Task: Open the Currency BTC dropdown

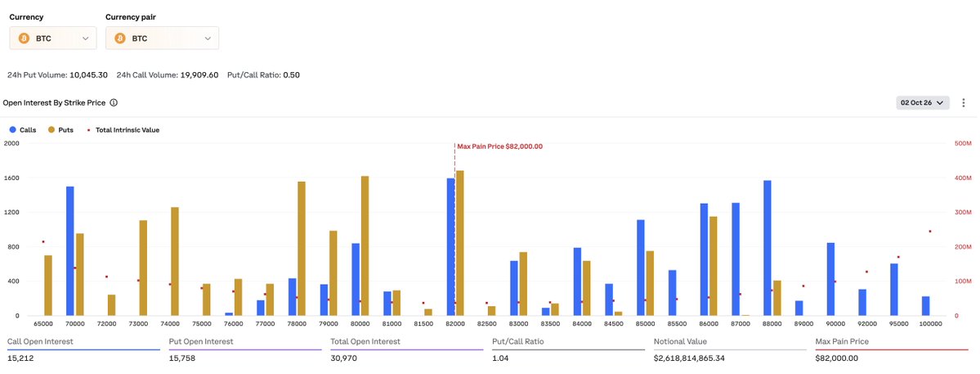Action: (53, 38)
